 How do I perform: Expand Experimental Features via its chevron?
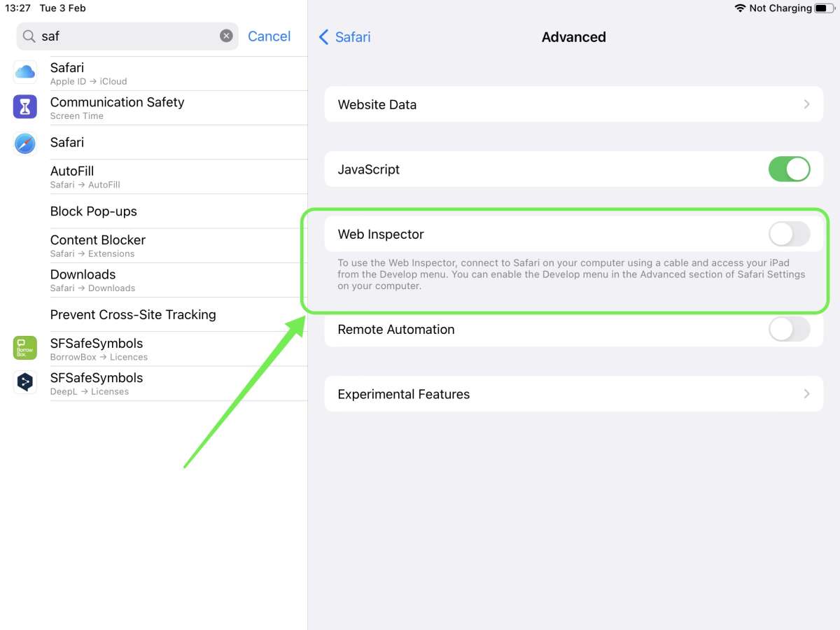[806, 394]
